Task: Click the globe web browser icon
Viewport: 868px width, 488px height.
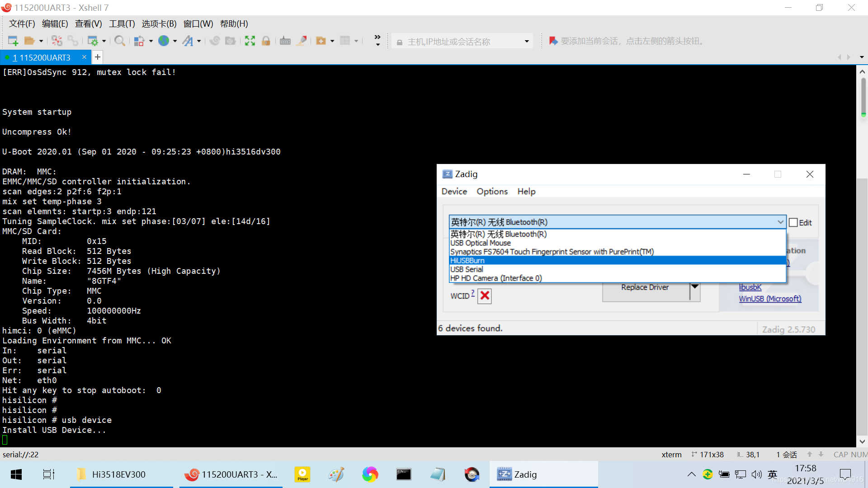Action: (164, 41)
